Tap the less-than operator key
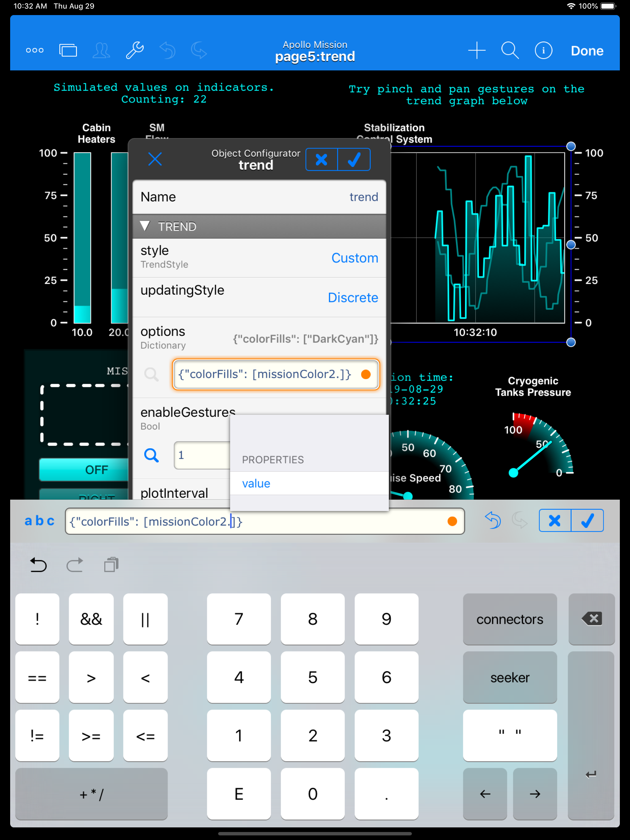630x840 pixels. [x=146, y=678]
